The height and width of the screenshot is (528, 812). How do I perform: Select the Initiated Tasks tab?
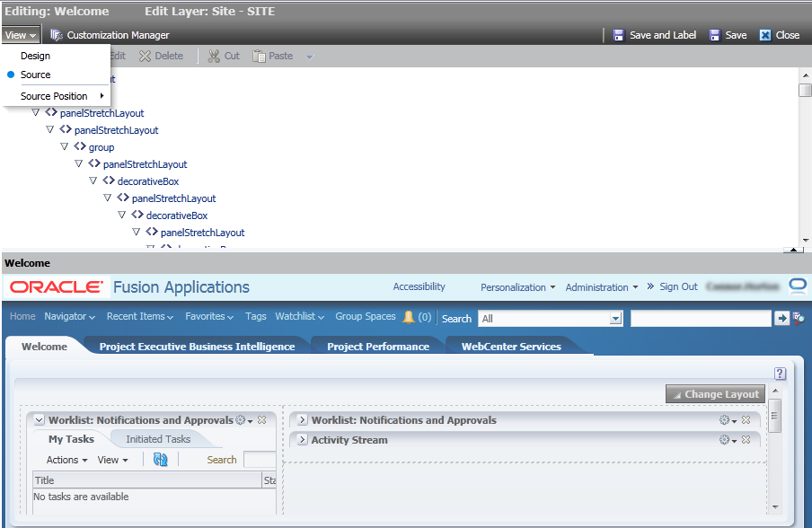pyautogui.click(x=158, y=439)
